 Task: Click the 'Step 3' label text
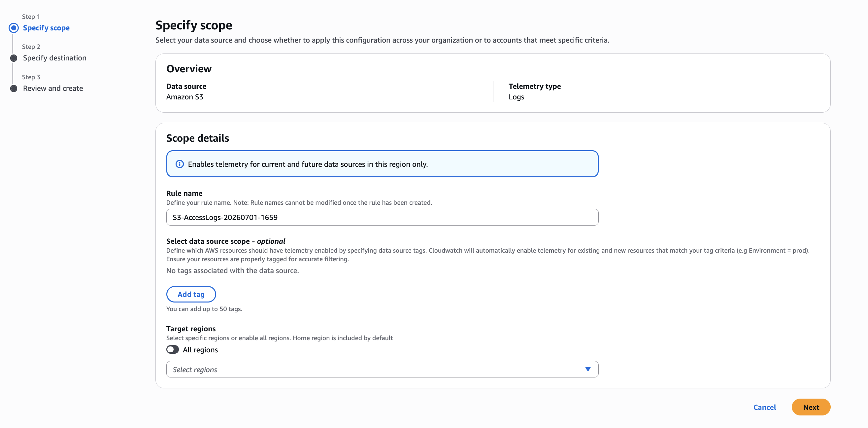click(31, 77)
